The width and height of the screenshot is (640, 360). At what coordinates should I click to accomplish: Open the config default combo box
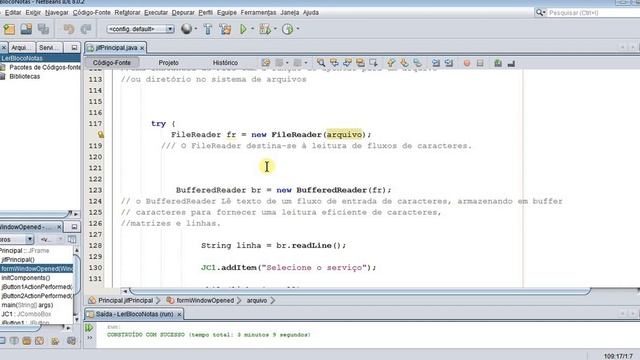140,29
